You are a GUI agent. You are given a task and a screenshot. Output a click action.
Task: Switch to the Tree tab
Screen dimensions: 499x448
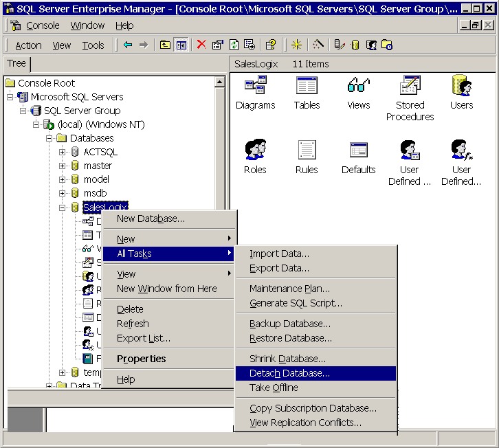pyautogui.click(x=17, y=64)
